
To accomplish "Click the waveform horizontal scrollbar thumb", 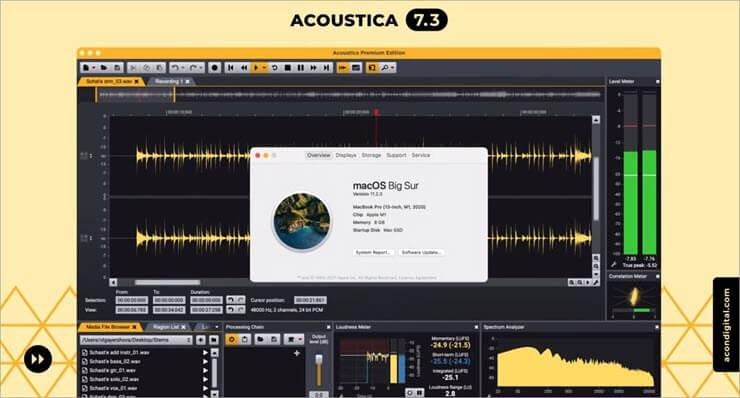I will [167, 283].
